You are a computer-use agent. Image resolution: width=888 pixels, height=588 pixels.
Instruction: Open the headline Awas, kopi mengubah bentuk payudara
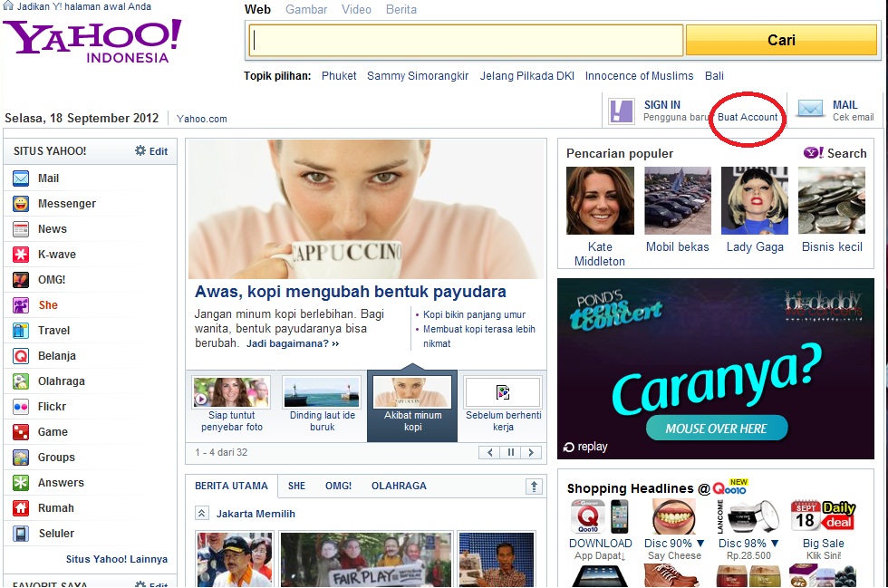coord(351,292)
